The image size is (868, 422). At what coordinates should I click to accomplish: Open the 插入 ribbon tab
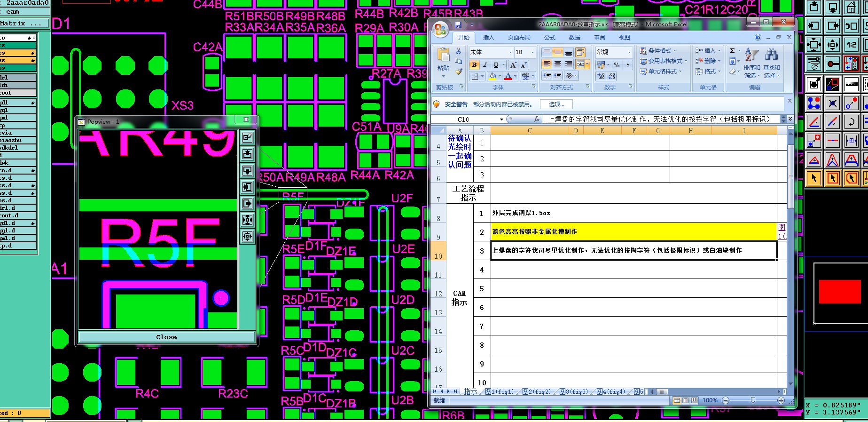(488, 38)
